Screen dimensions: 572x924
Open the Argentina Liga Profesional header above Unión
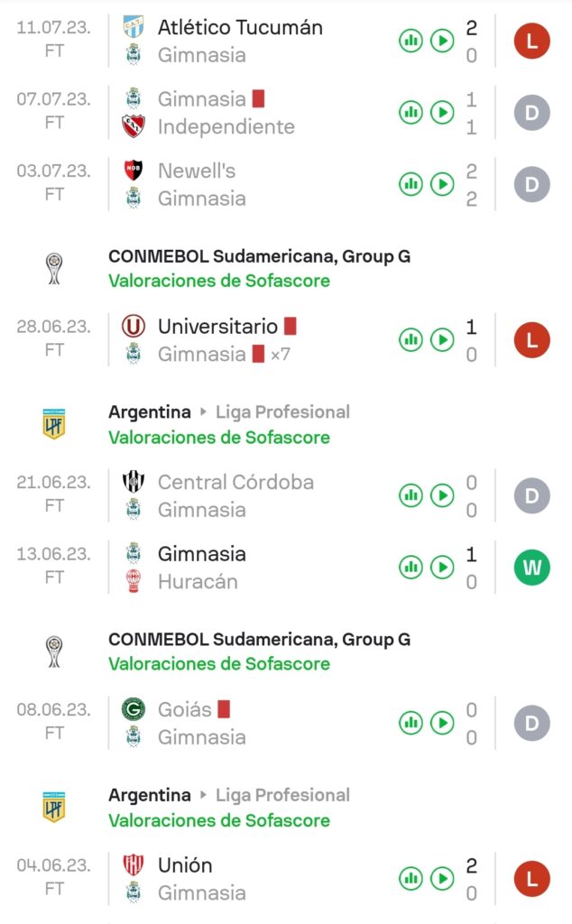[x=229, y=795]
